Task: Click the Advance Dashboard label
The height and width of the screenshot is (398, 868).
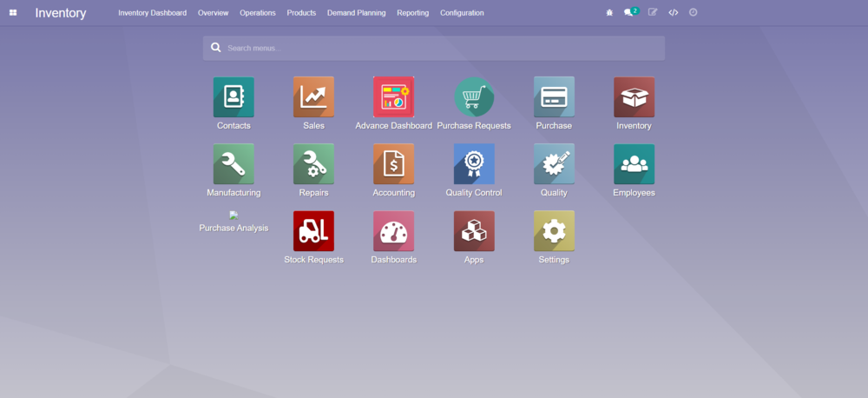Action: point(393,126)
